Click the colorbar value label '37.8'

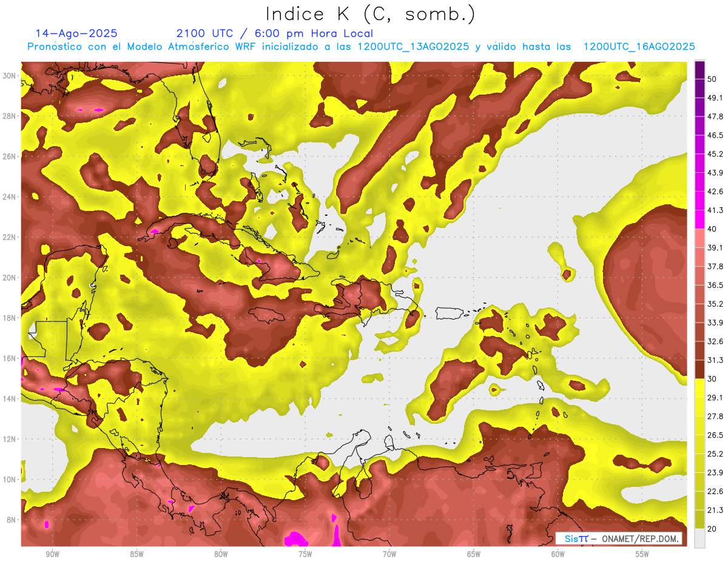[715, 266]
